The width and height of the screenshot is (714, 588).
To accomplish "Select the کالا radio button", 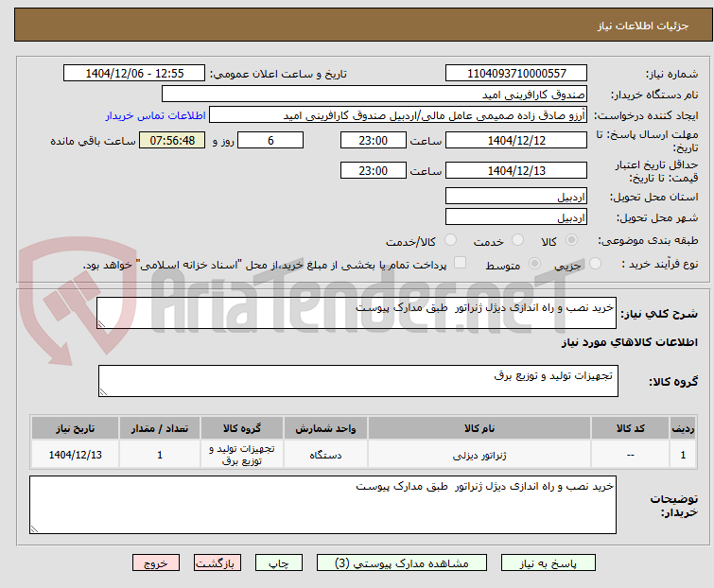I will click(571, 240).
